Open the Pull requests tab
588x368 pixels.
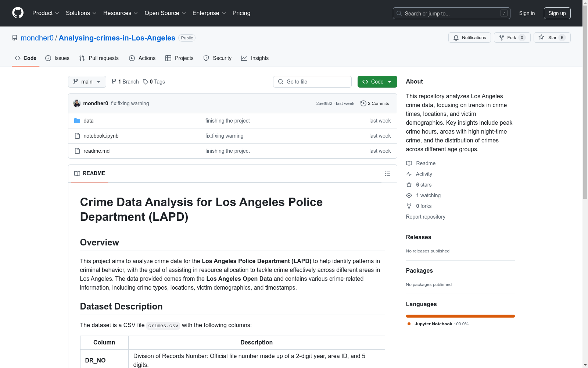tap(99, 58)
